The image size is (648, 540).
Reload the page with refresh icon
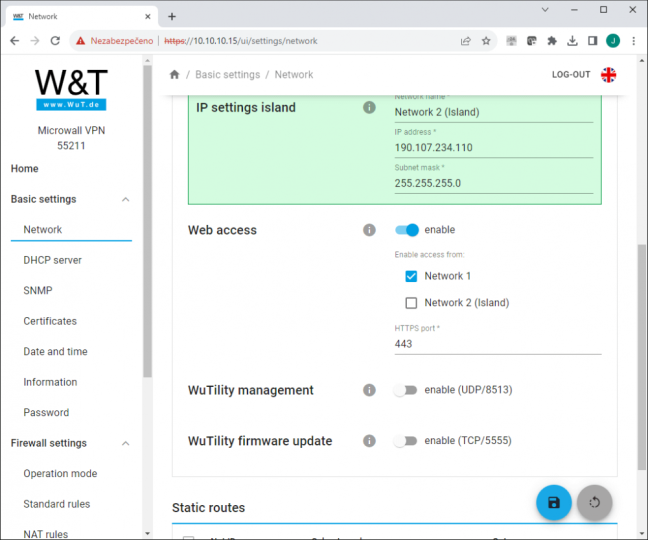(x=55, y=40)
